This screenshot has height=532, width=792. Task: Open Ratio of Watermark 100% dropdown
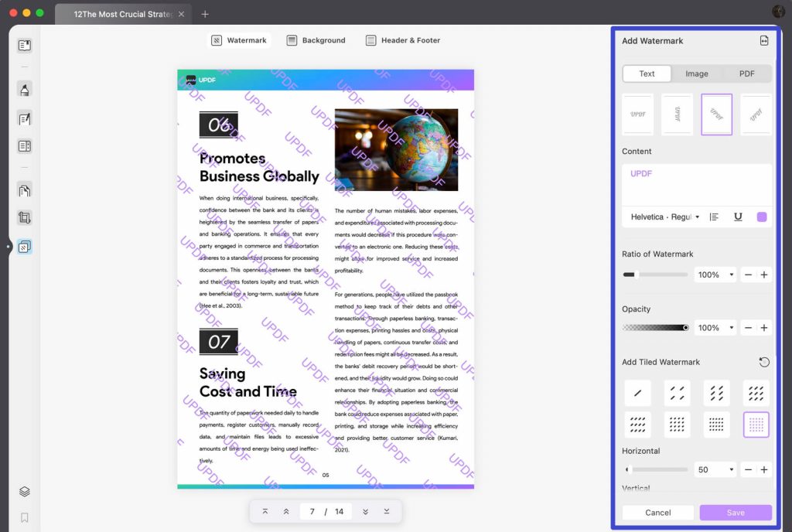[715, 275]
